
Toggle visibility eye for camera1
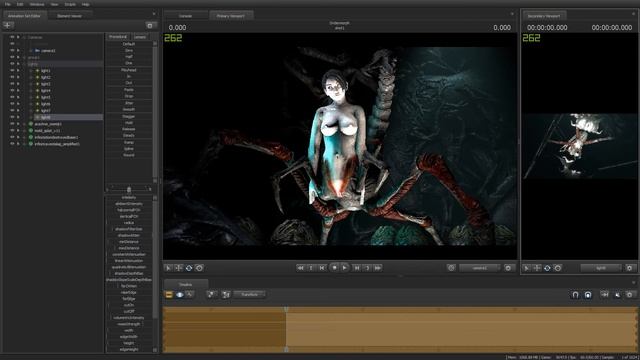12,51
